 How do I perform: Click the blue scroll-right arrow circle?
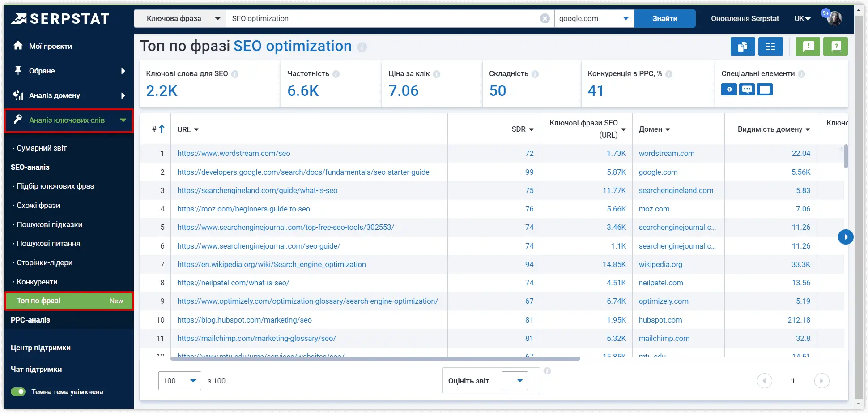pos(846,237)
